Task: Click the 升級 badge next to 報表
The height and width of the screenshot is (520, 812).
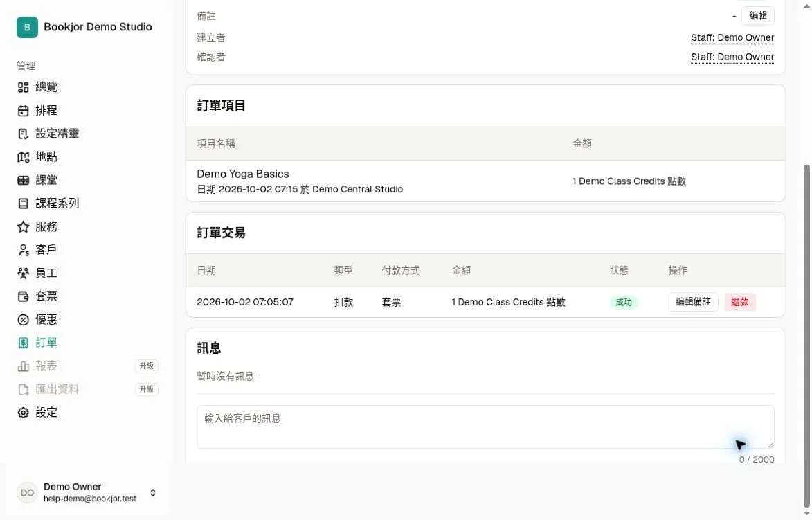Action: point(147,366)
